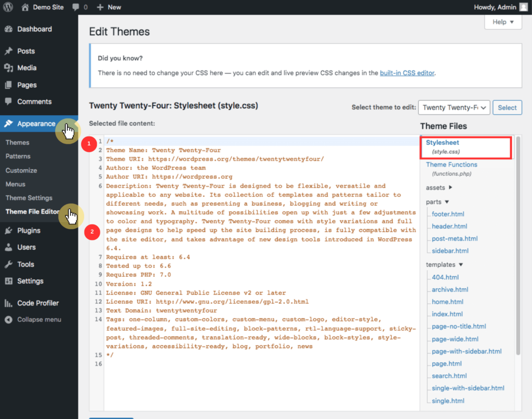Open sidebar.html template part
532x419 pixels.
click(450, 251)
